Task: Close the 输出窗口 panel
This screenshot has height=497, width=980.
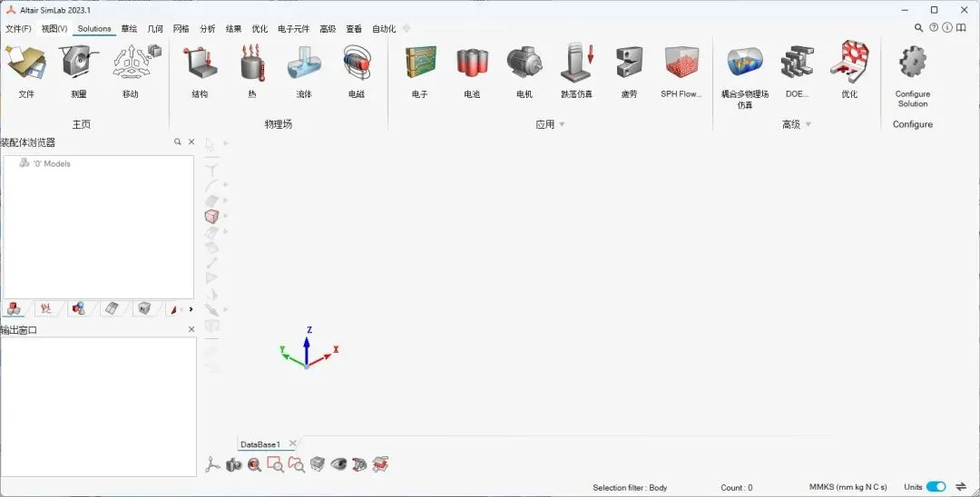Action: click(191, 329)
